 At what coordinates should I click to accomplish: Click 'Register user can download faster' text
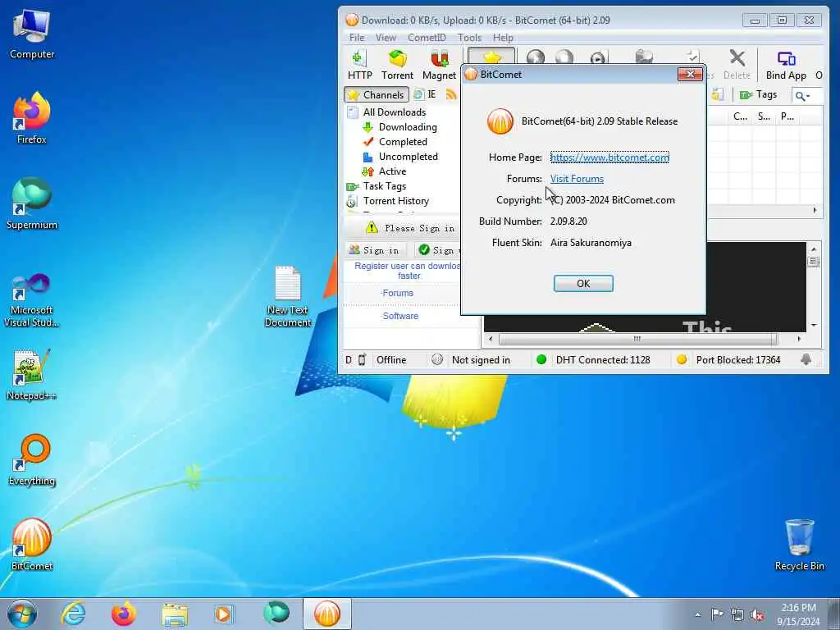click(409, 271)
